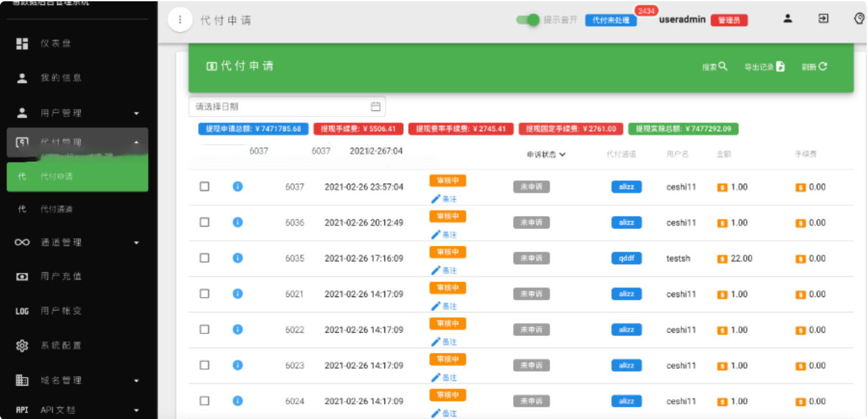Toggle the 提示音开 sound switch
The height and width of the screenshot is (419, 868).
click(528, 20)
